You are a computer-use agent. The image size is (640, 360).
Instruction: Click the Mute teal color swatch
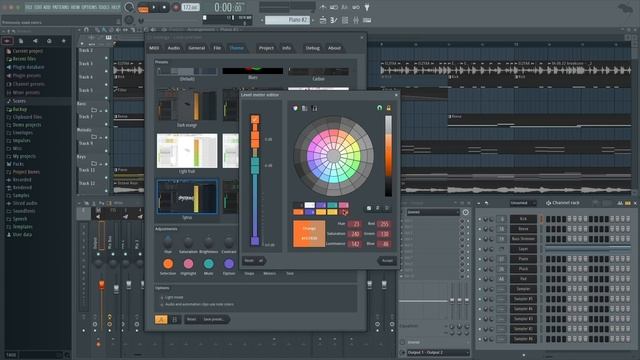pos(209,264)
